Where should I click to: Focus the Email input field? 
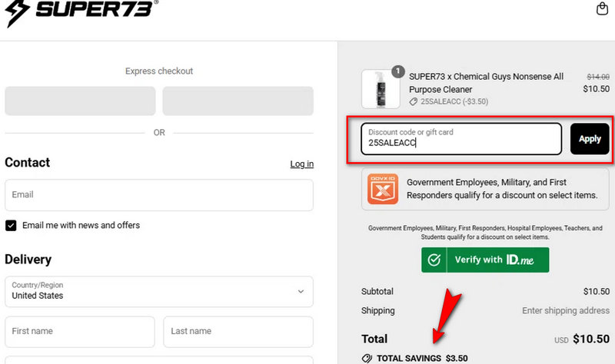158,195
